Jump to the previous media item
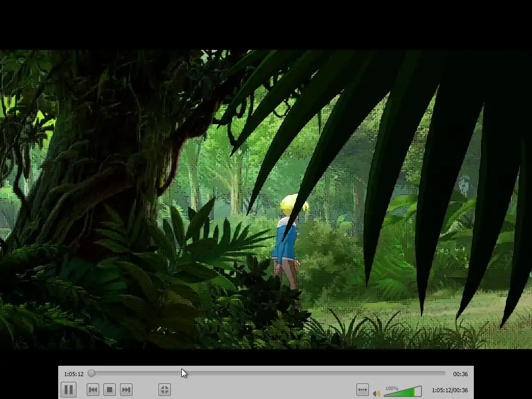This screenshot has width=532, height=399. (x=92, y=390)
